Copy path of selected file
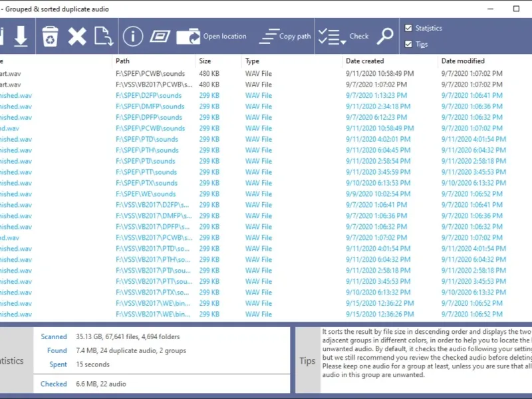This screenshot has width=532, height=399. (285, 37)
